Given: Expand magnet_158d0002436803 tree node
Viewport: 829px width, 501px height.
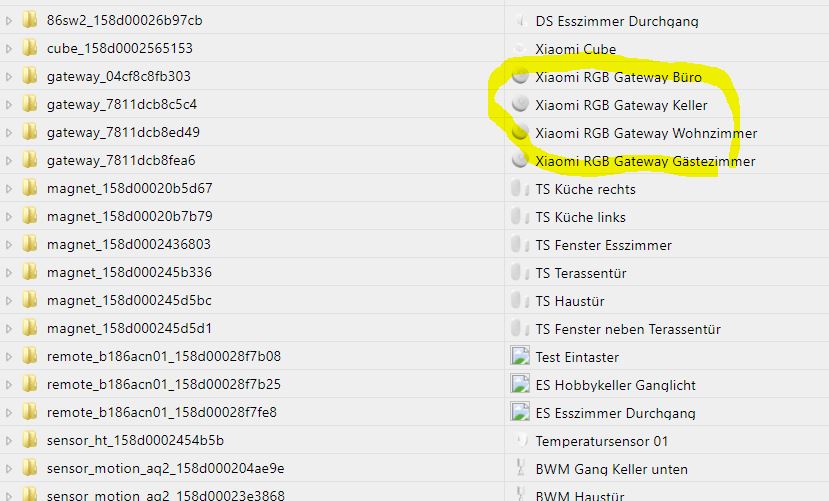Looking at the screenshot, I should coord(8,245).
